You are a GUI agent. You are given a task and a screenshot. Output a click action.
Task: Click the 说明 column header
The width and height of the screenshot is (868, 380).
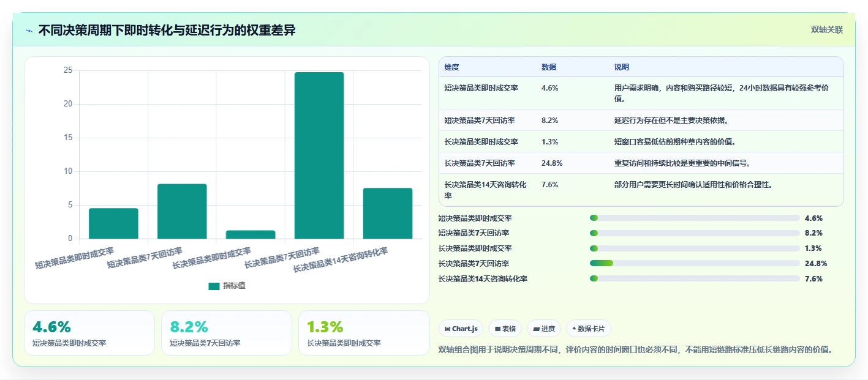click(x=622, y=67)
